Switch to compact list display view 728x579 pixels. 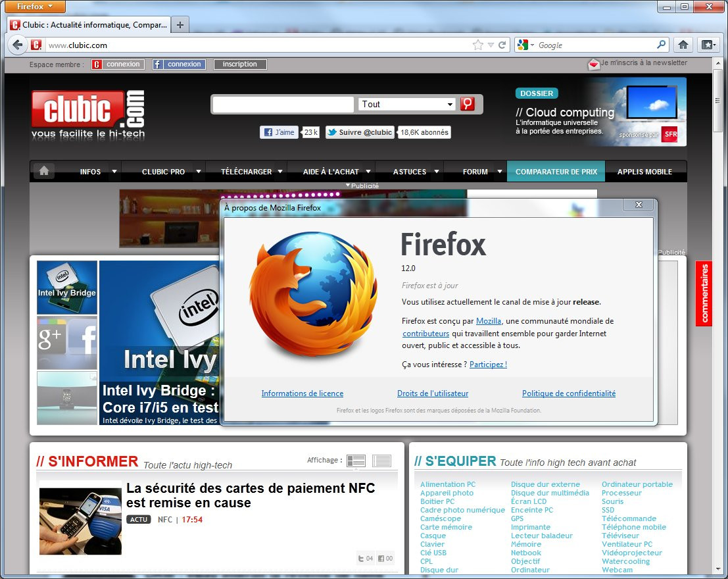[x=381, y=461]
